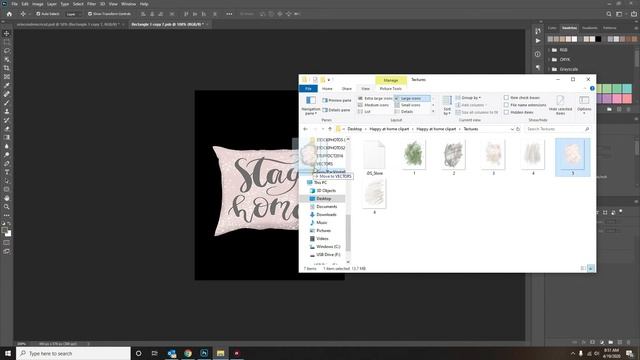Switch to the Patterns panel tab
The image size is (640, 360).
[609, 28]
